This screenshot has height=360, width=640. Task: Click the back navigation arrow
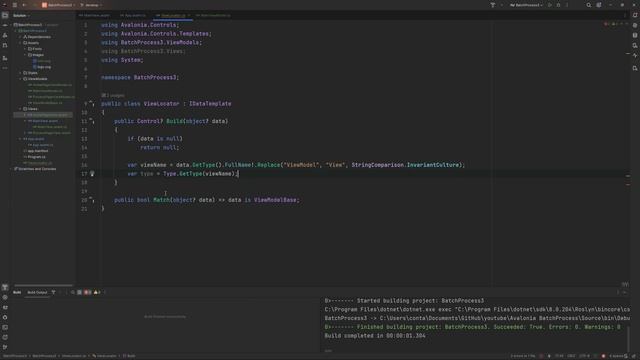click(24, 5)
